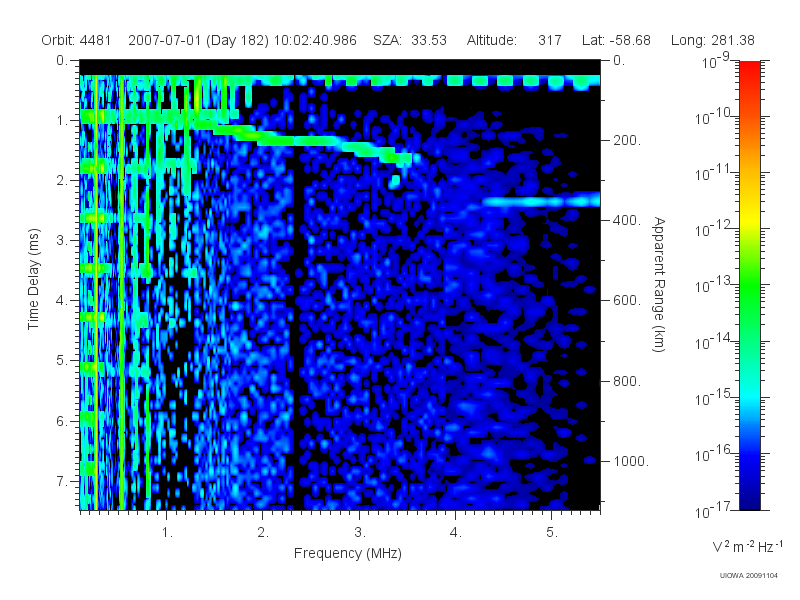Screen dimensions: 800x600
Task: Click the '7.' time delay tick label
Action: click(x=62, y=481)
